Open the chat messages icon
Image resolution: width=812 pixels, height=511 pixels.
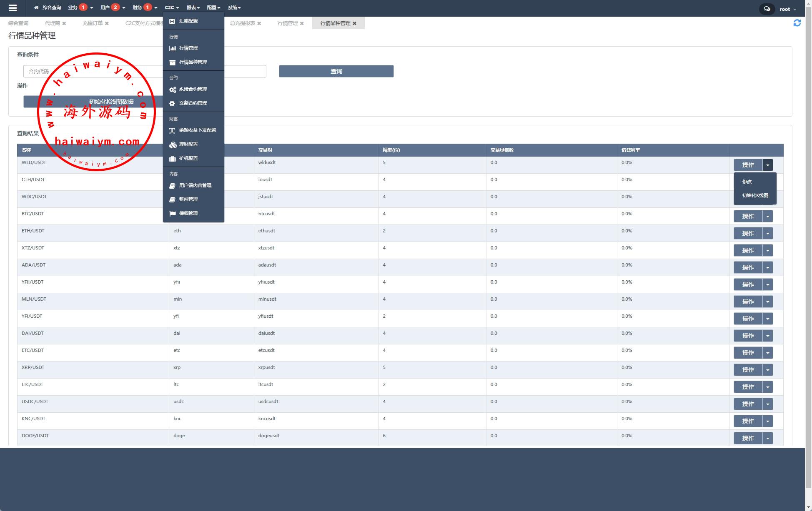tap(767, 9)
